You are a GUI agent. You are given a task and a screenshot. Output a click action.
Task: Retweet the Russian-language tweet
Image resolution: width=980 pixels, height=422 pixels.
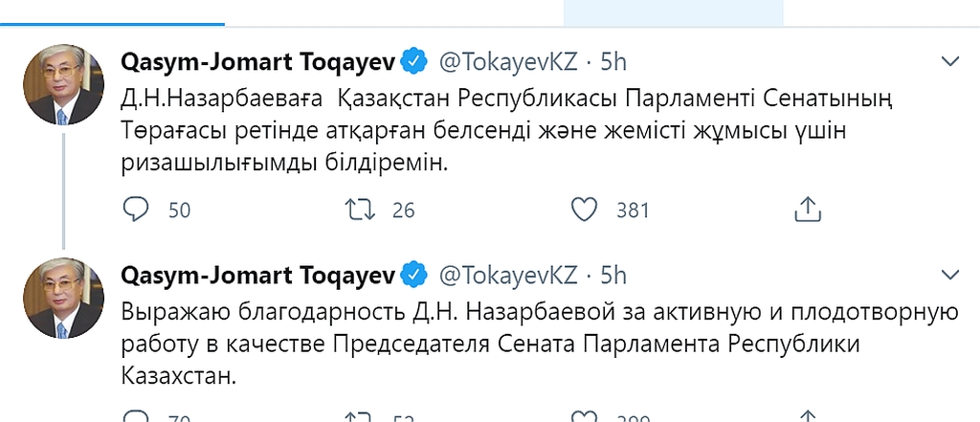[360, 417]
